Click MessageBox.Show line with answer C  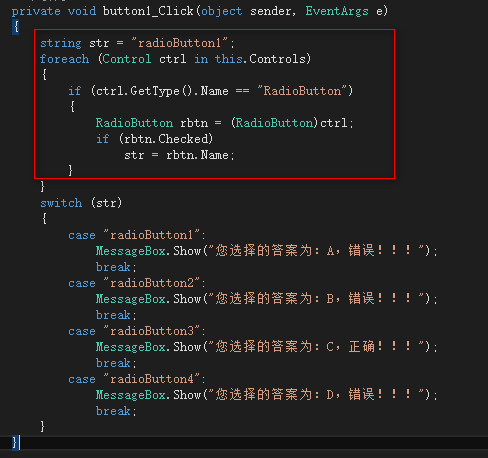(x=267, y=347)
